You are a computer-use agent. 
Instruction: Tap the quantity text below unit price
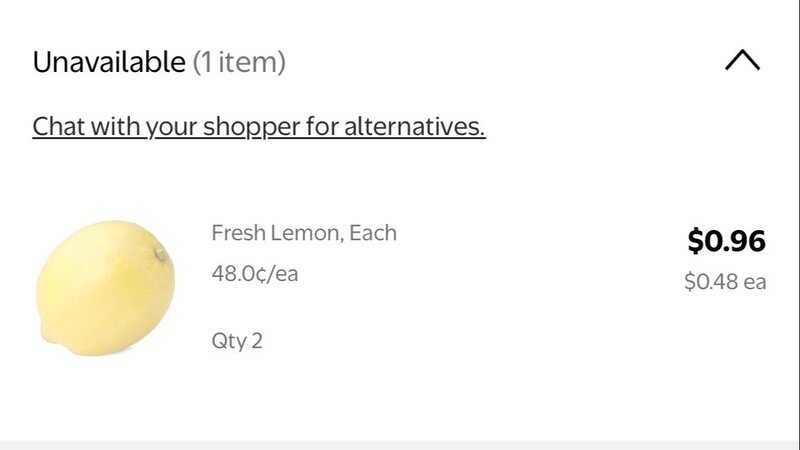(x=237, y=341)
